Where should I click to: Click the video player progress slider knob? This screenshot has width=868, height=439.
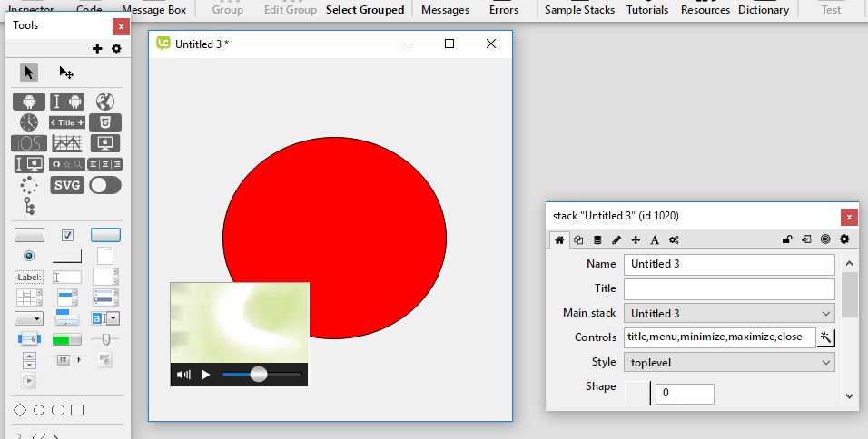coord(259,374)
